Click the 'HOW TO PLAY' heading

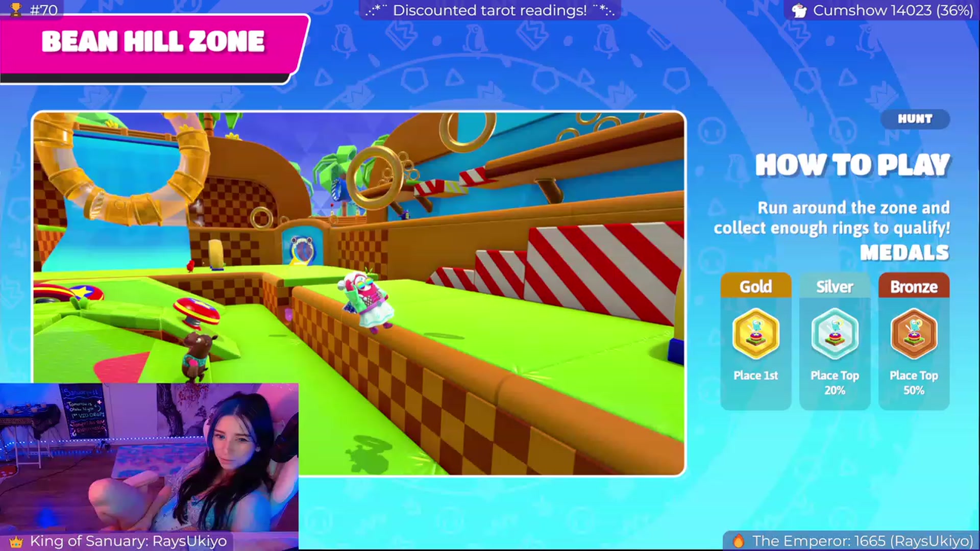(852, 165)
